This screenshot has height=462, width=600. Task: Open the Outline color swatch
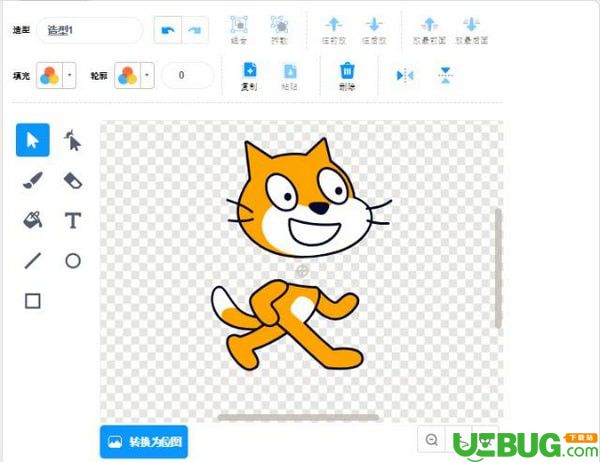[x=128, y=75]
